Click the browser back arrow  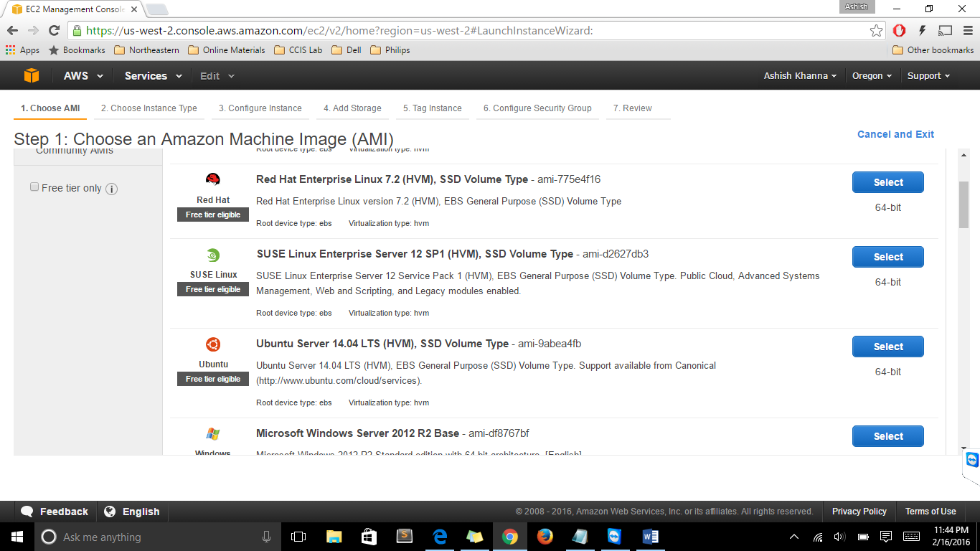[x=12, y=30]
